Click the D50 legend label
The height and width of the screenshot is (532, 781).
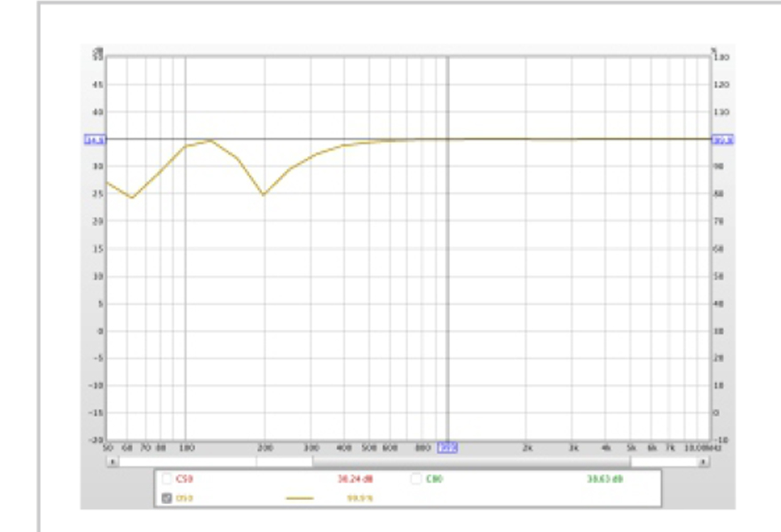185,497
